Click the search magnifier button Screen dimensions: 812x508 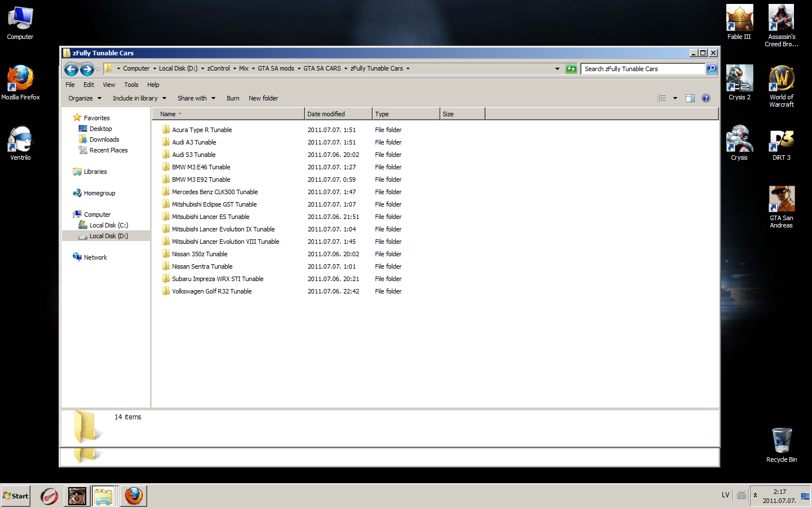coord(712,69)
